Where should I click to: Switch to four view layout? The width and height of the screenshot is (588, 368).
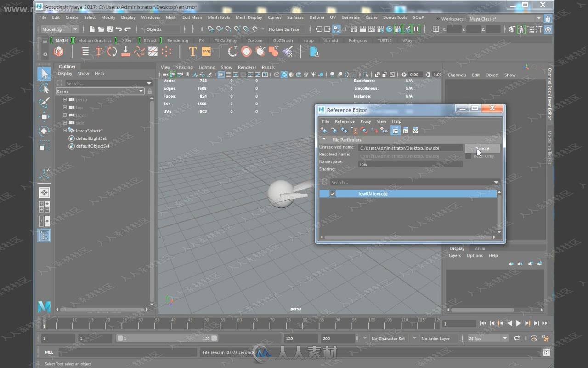click(44, 207)
